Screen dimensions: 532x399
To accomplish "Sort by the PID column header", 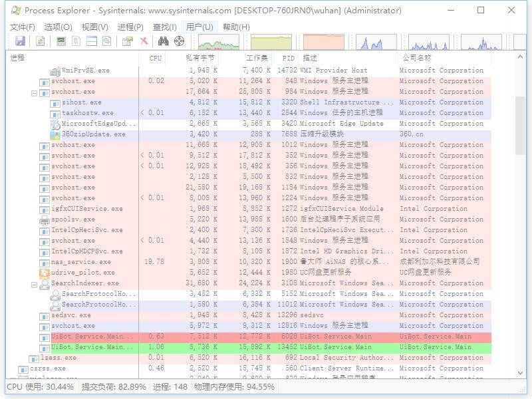I will coord(285,58).
